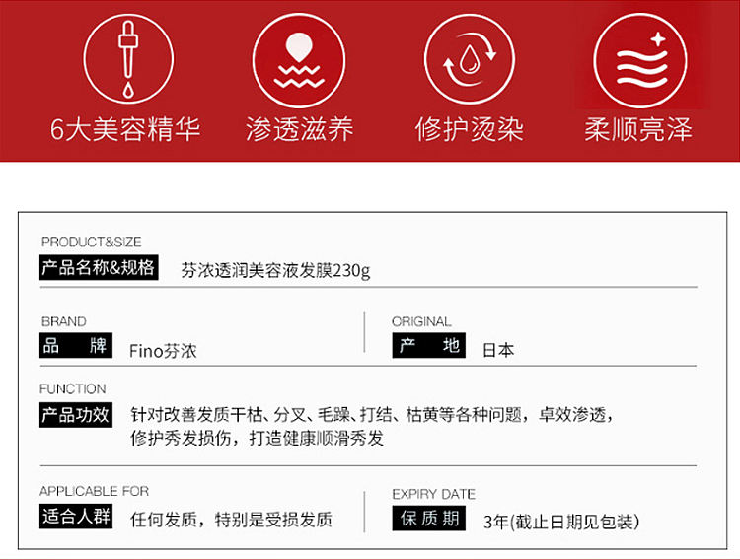The image size is (740, 560).
Task: Click the 适合人群 black label
Action: click(x=76, y=517)
